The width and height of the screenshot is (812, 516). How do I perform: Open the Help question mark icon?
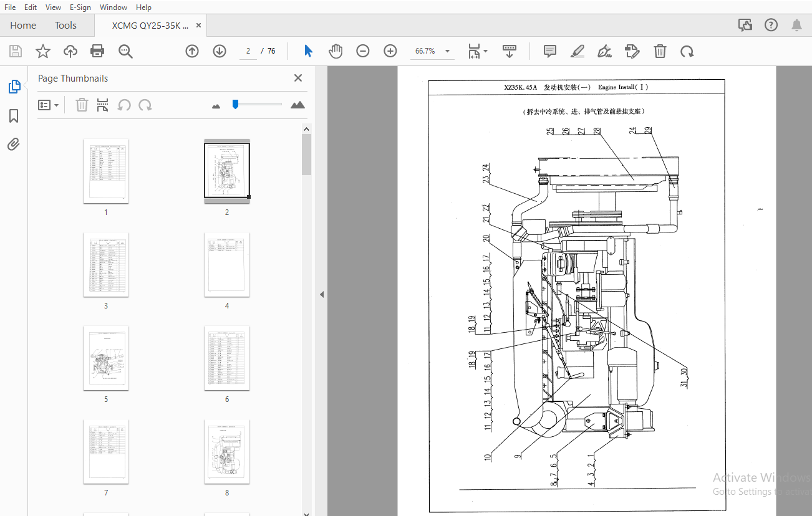(x=771, y=26)
